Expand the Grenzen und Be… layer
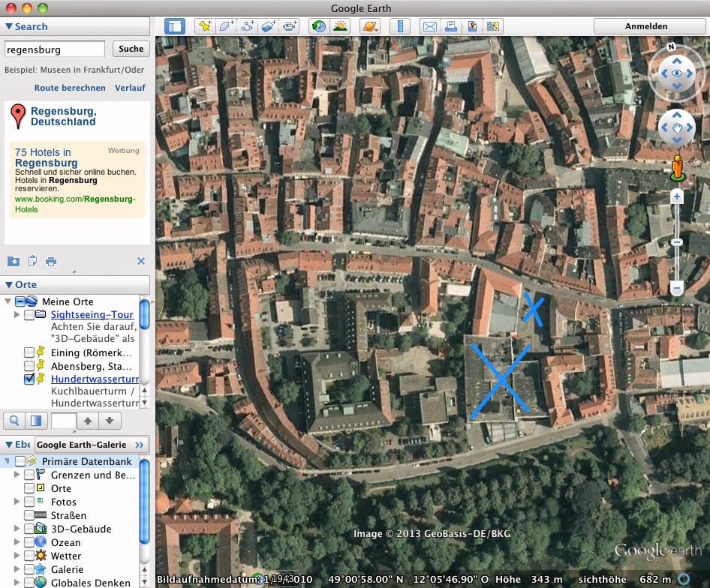 coord(17,475)
